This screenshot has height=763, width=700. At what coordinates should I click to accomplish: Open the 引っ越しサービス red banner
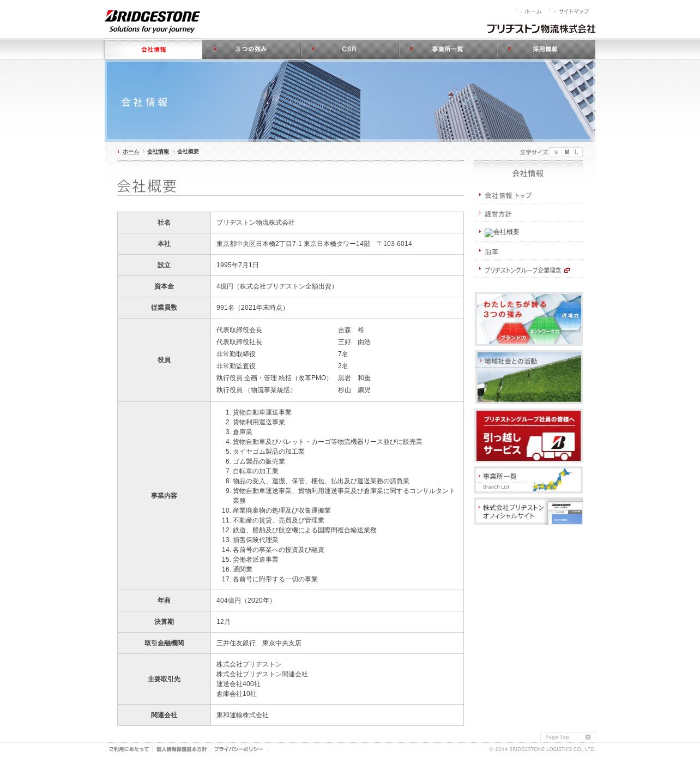click(529, 436)
